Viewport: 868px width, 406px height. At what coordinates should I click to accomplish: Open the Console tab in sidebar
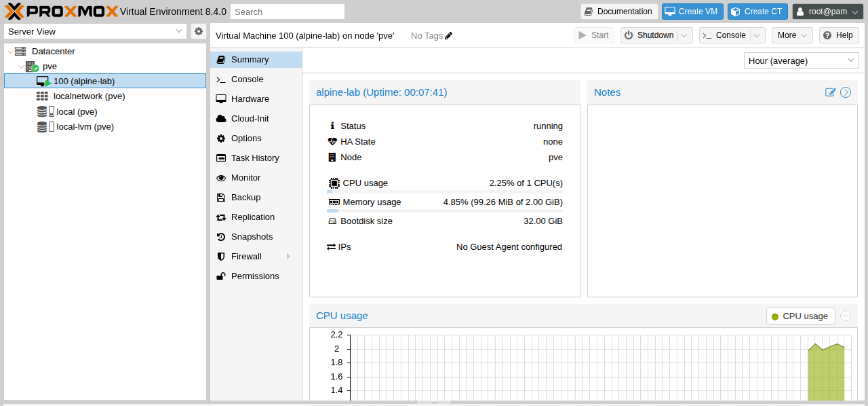point(256,79)
